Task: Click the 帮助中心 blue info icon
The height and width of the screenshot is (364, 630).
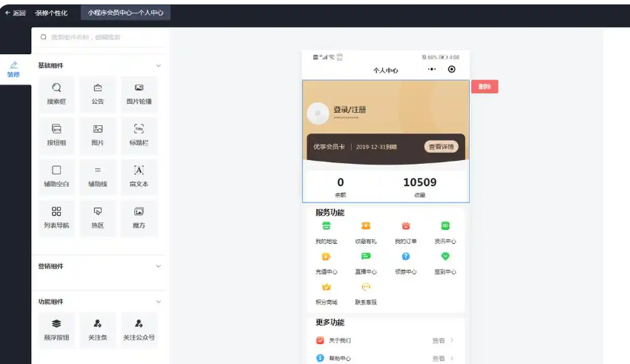Action: click(320, 358)
